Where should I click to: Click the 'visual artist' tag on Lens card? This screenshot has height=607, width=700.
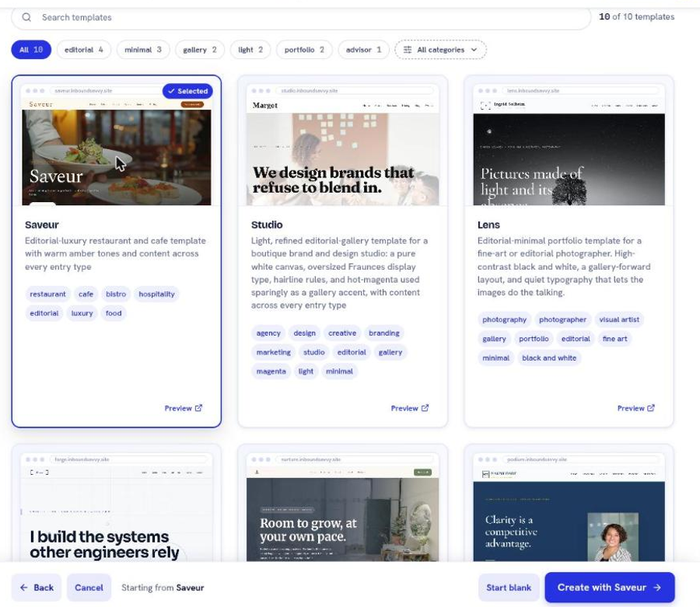[x=619, y=319]
